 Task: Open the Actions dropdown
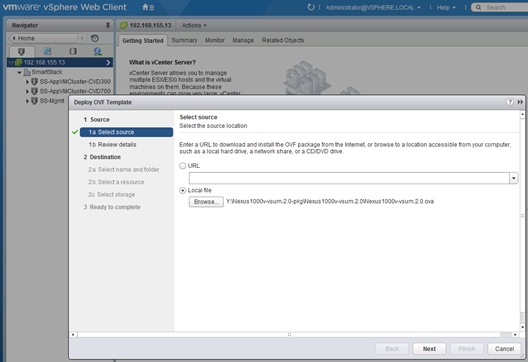(x=194, y=25)
